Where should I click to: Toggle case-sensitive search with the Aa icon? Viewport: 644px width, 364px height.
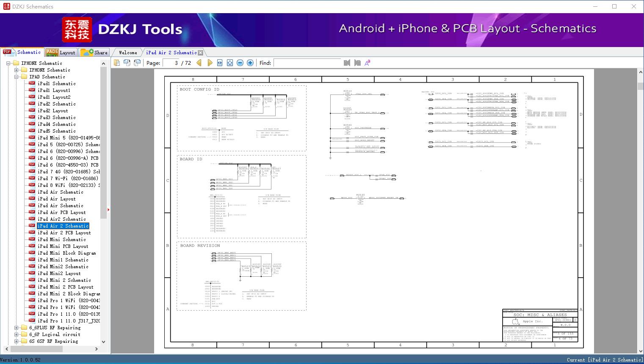pyautogui.click(x=368, y=63)
